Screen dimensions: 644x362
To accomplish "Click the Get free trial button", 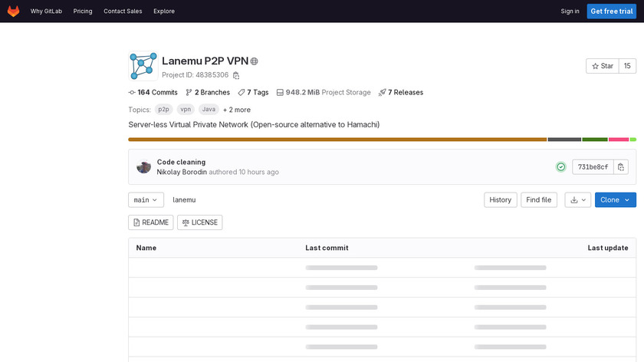I will click(612, 11).
